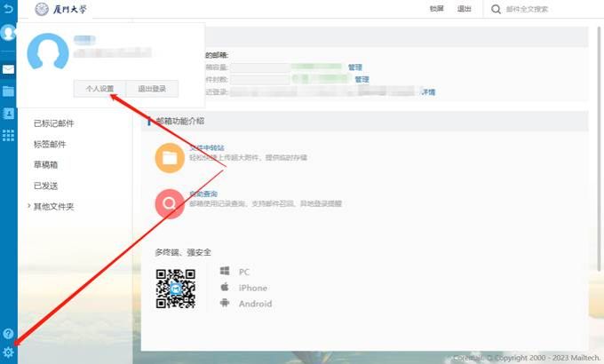Click the 个人设置 button

(x=99, y=89)
